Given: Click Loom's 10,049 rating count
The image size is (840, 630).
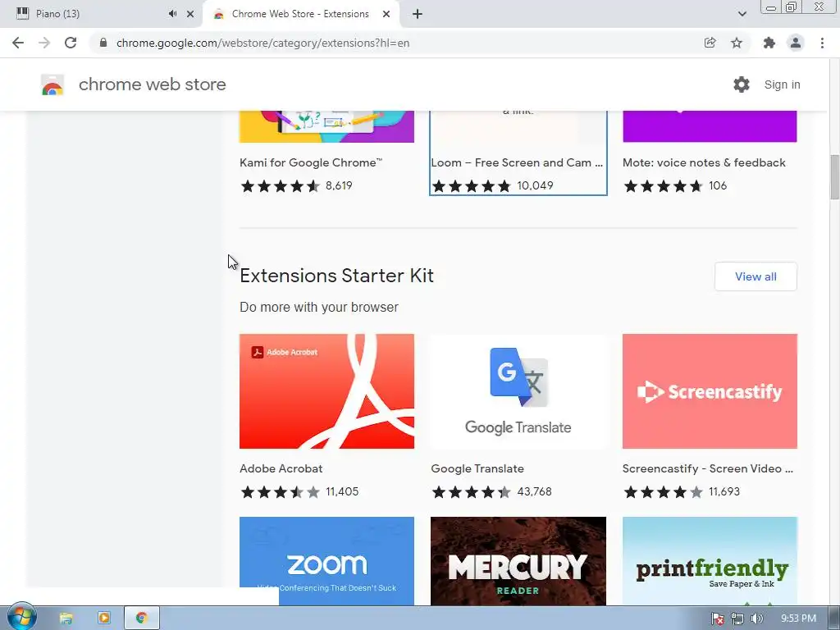Looking at the screenshot, I should pyautogui.click(x=535, y=186).
